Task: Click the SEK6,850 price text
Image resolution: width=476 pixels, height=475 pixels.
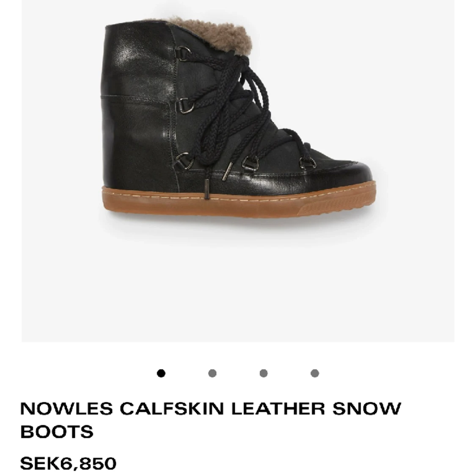Action: 68,464
